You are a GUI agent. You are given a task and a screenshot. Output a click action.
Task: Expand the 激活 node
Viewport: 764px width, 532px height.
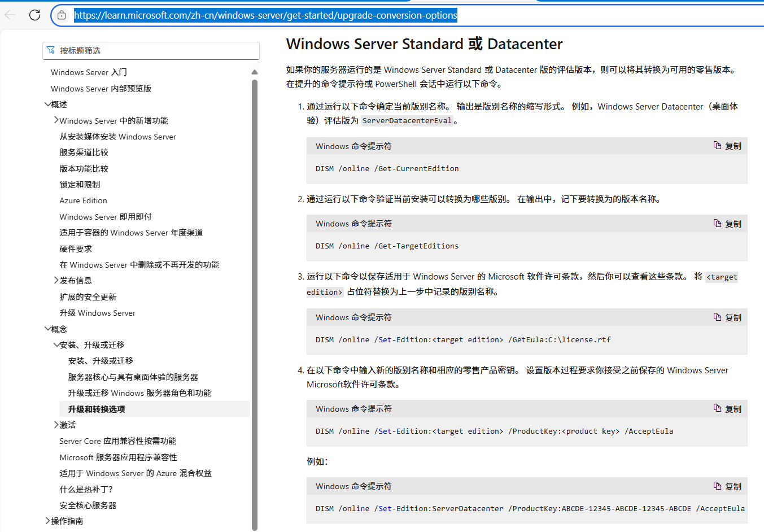(x=56, y=425)
